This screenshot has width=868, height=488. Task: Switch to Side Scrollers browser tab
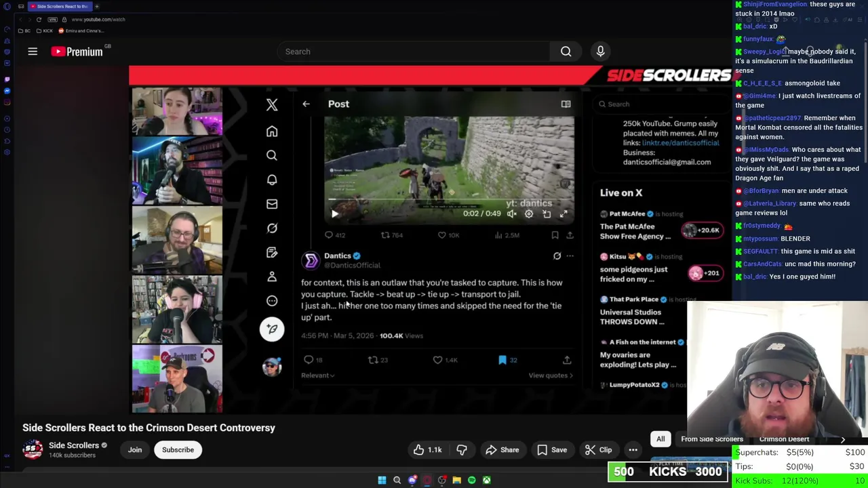click(59, 6)
